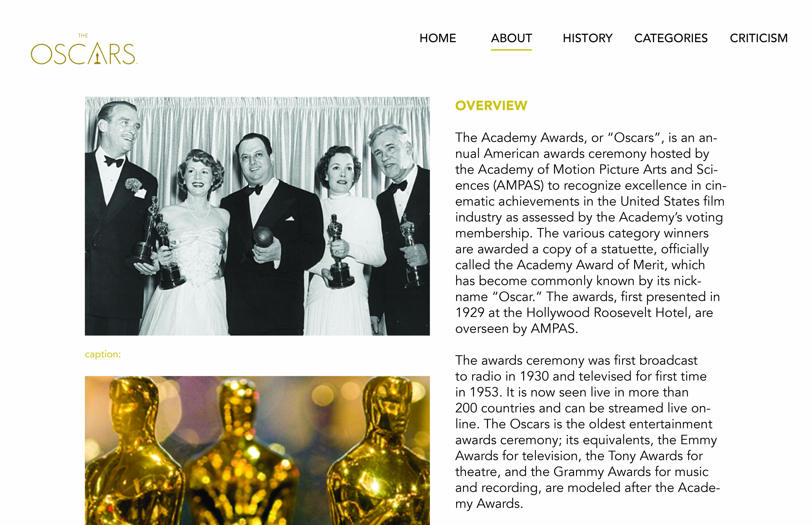Open the CRITICISM section
Image resolution: width=812 pixels, height=525 pixels.
[759, 38]
